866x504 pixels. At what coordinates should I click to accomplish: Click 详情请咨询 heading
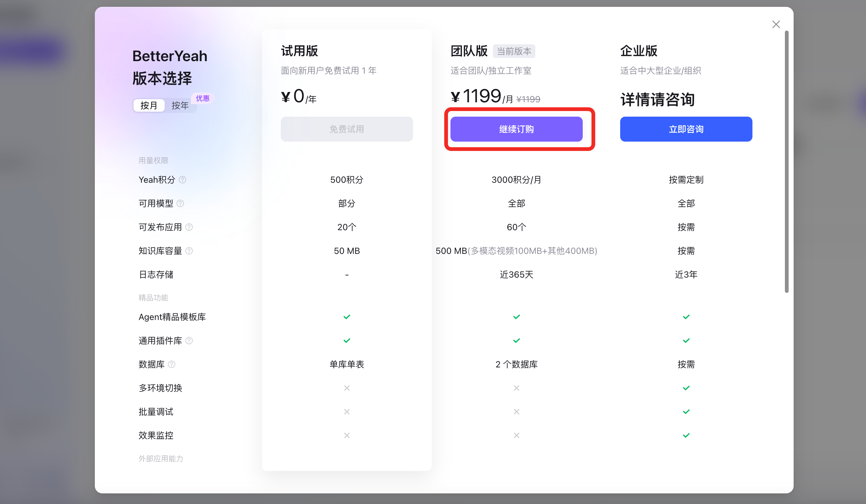click(657, 99)
